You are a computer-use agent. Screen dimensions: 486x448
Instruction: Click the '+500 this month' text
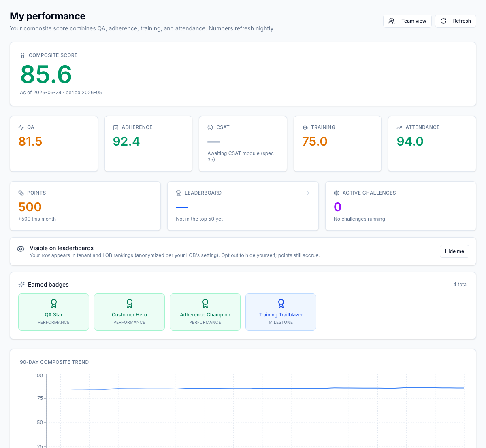pos(37,219)
